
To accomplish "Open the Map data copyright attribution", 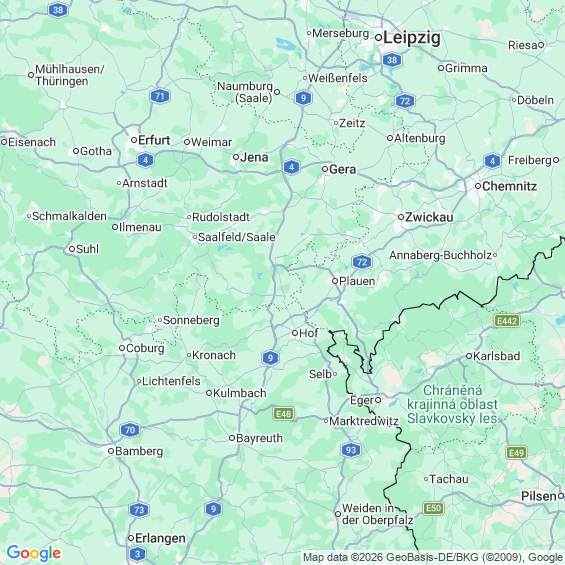I will pyautogui.click(x=433, y=557).
